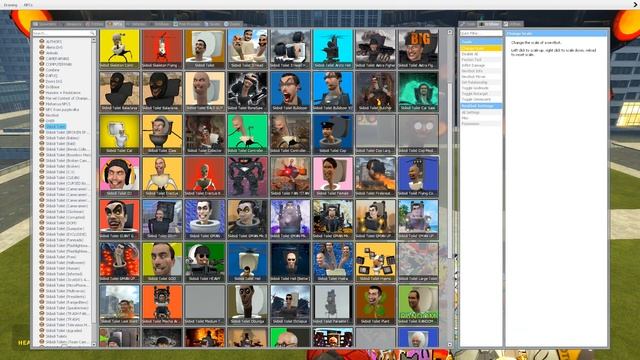The height and width of the screenshot is (360, 640).
Task: Click the NPC grid scrollbar down arrow
Action: pyautogui.click(x=449, y=344)
